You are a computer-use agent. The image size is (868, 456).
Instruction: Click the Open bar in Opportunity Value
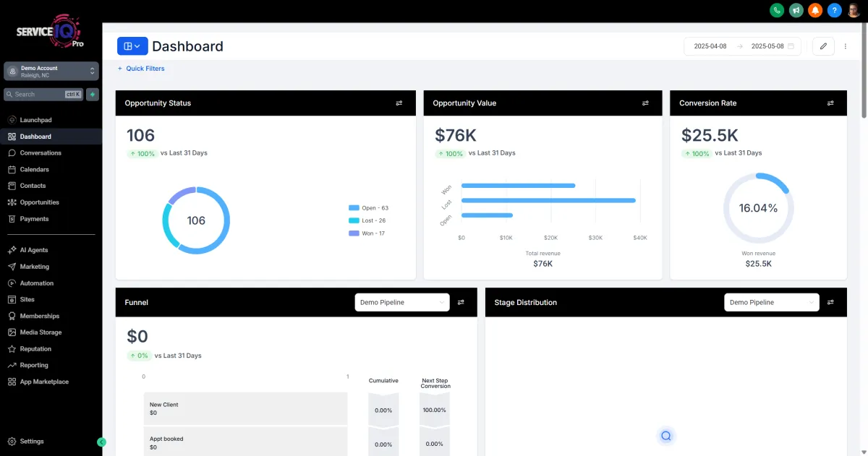[487, 215]
